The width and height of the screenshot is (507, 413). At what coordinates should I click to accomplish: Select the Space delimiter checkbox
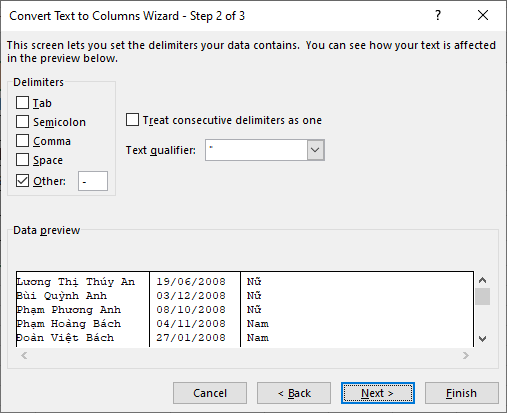[x=22, y=160]
